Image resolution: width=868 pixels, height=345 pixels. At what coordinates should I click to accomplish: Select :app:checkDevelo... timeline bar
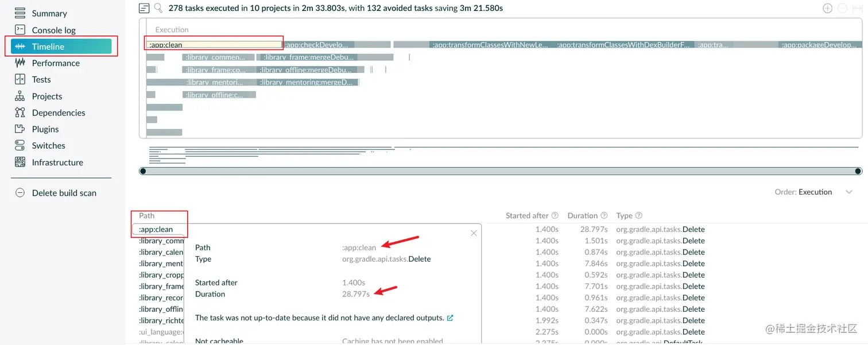pyautogui.click(x=319, y=45)
